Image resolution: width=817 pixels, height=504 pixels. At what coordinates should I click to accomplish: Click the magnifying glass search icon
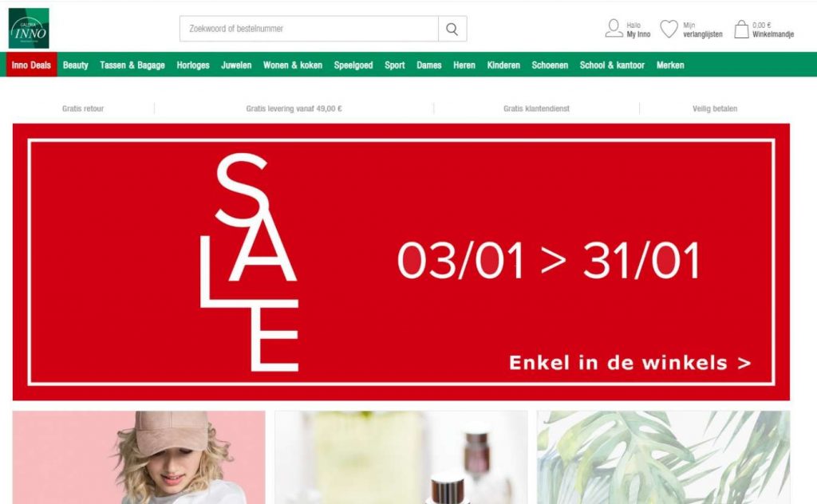point(452,30)
